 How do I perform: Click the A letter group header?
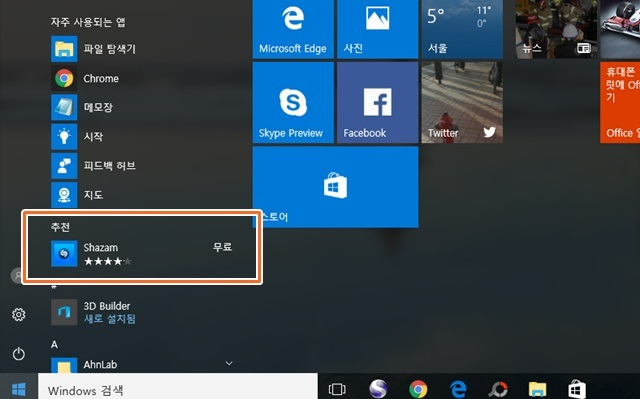coord(54,345)
